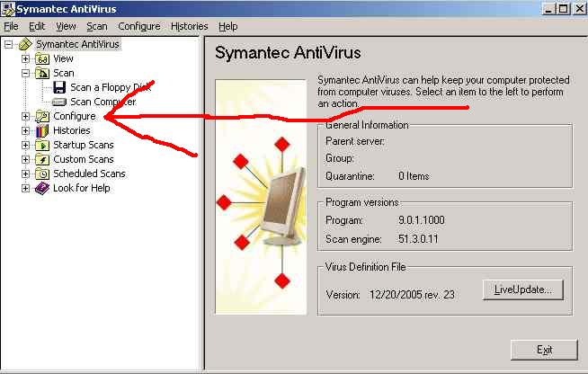588x374 pixels.
Task: Click the Scan a Floppy Disk icon
Action: (59, 87)
